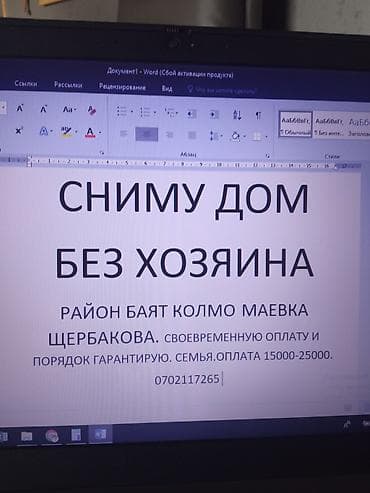This screenshot has height=493, width=370.
Task: Click the 'РАЙОН БАЯТ КОЛМО МАЕВКА' line
Action: 184,312
